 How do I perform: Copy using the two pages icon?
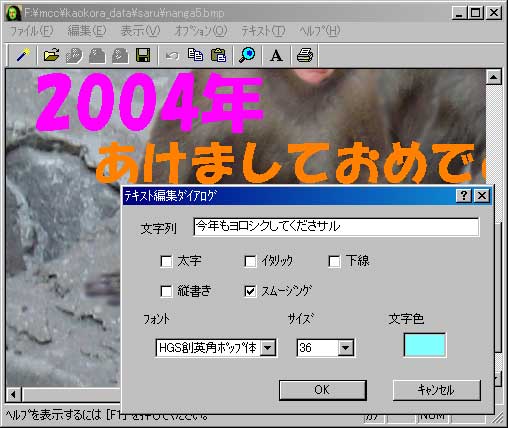[195, 55]
